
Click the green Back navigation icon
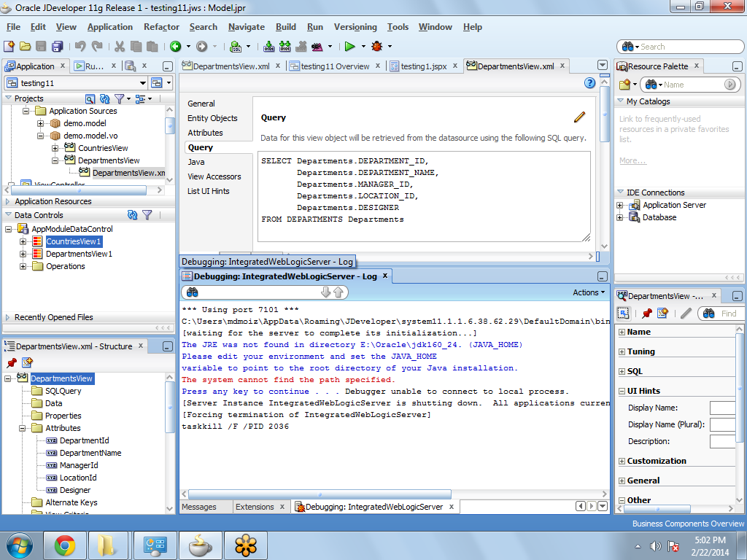pos(175,46)
